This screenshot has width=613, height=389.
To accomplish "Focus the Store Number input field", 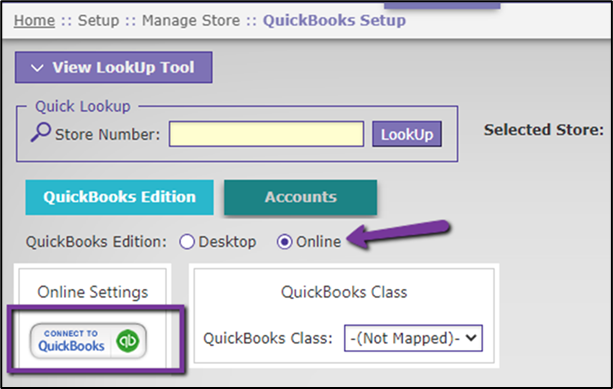I will 267,134.
